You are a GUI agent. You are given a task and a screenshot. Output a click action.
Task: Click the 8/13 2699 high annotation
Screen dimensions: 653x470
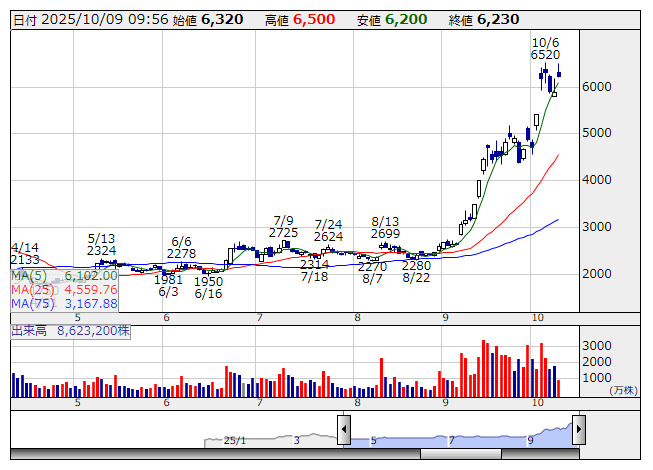click(x=385, y=226)
